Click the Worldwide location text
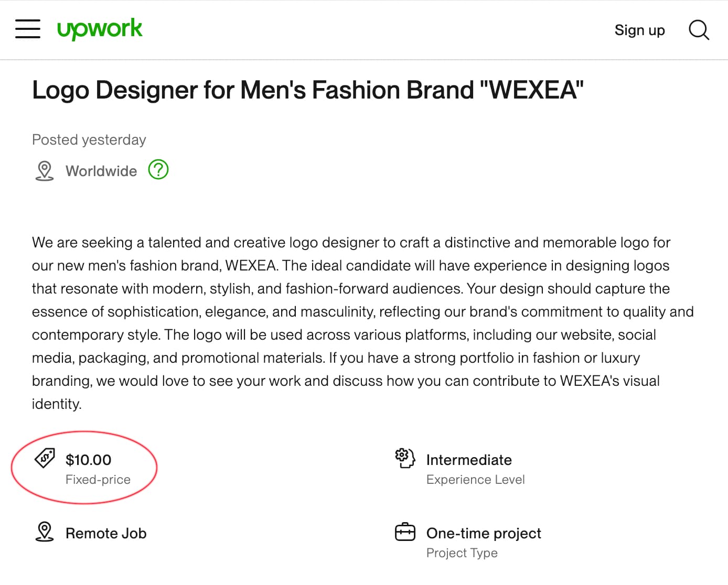Image resolution: width=728 pixels, height=585 pixels. click(x=101, y=171)
